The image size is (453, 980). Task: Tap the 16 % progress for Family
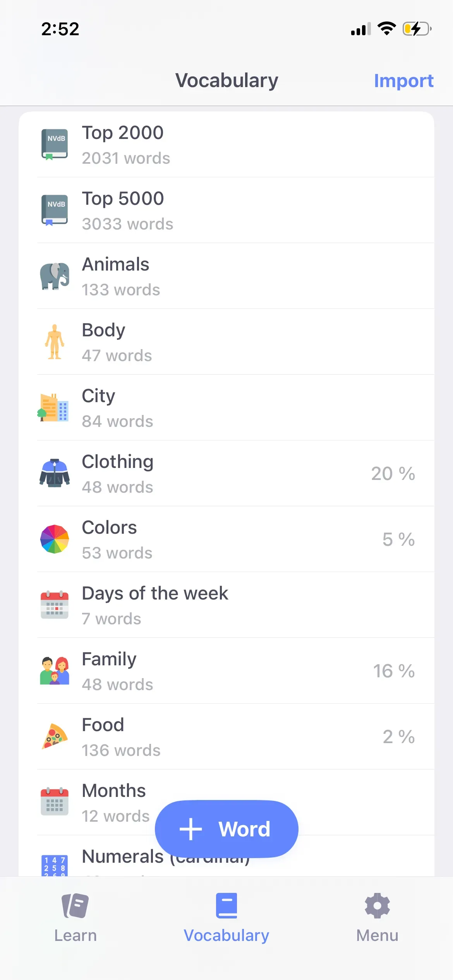tap(394, 671)
